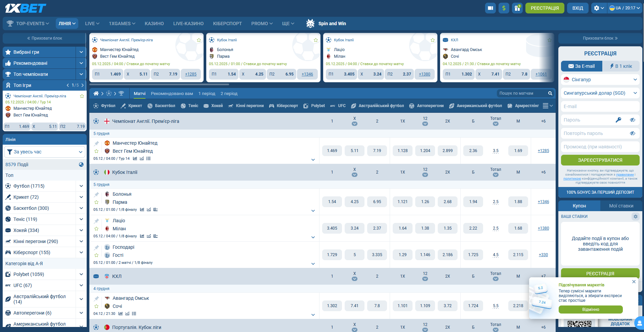Screen dimensions: 644x332
Task: Click the home icon in breadcrumb bar
Action: [x=96, y=93]
